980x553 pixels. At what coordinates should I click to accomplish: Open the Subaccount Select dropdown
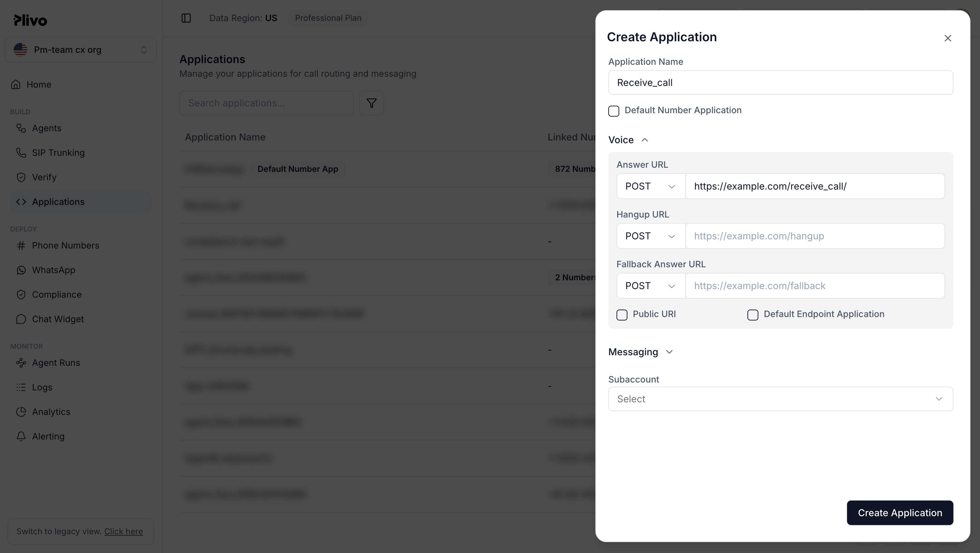coord(781,399)
